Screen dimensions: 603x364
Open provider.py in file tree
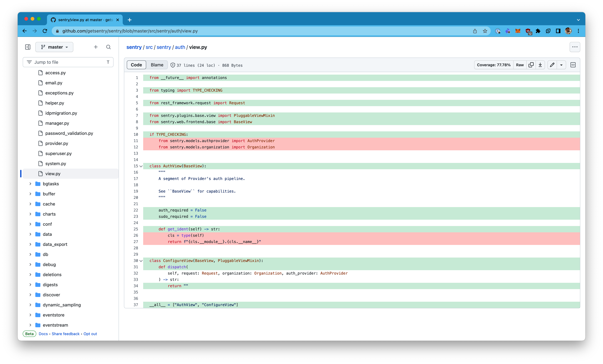coord(56,144)
